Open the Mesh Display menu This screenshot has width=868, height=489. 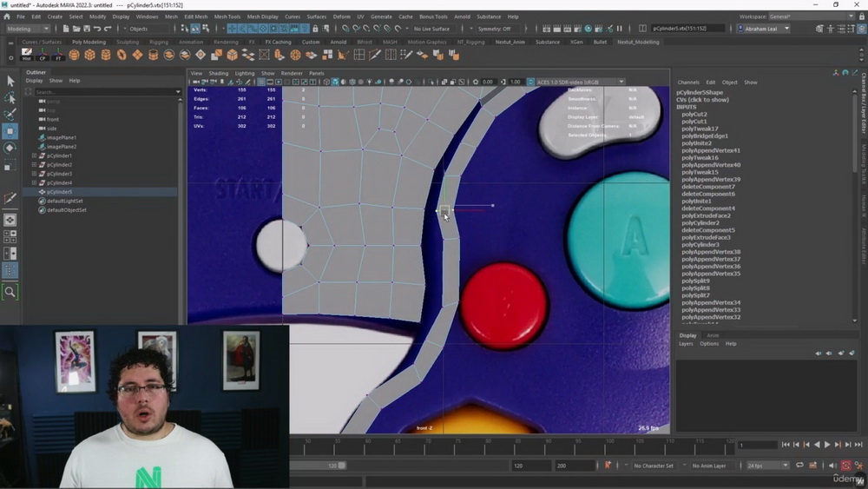(262, 17)
